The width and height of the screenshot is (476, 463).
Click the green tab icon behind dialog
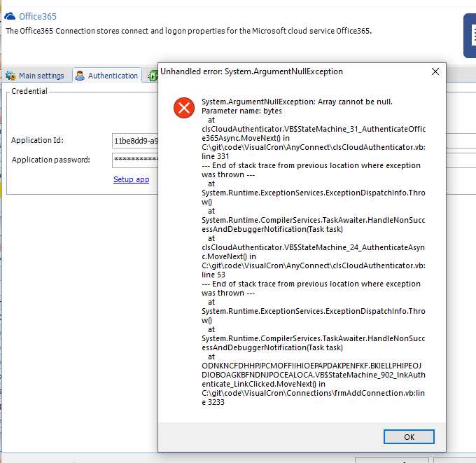(x=153, y=76)
